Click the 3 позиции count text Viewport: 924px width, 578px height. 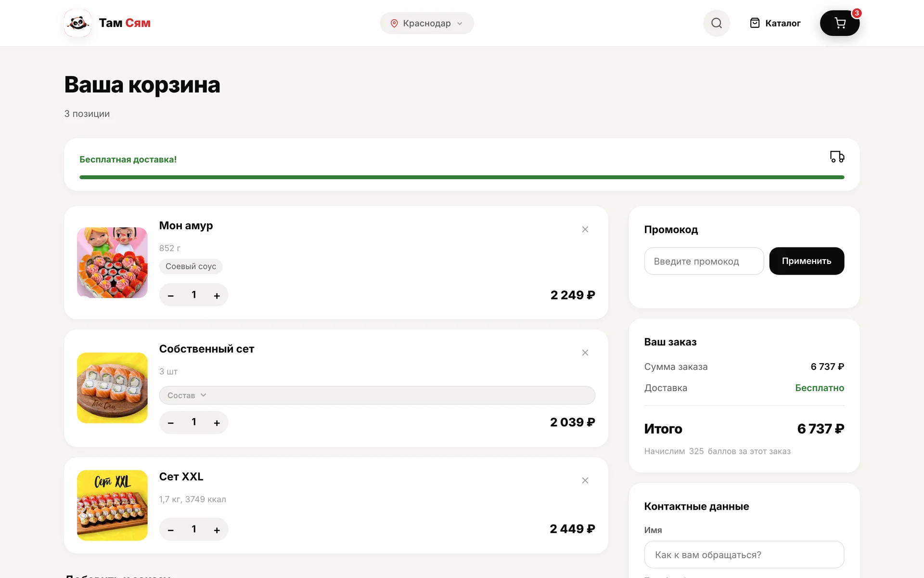87,114
